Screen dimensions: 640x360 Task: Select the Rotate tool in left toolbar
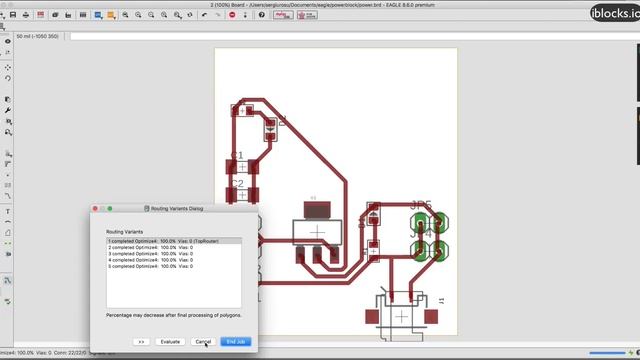8,78
